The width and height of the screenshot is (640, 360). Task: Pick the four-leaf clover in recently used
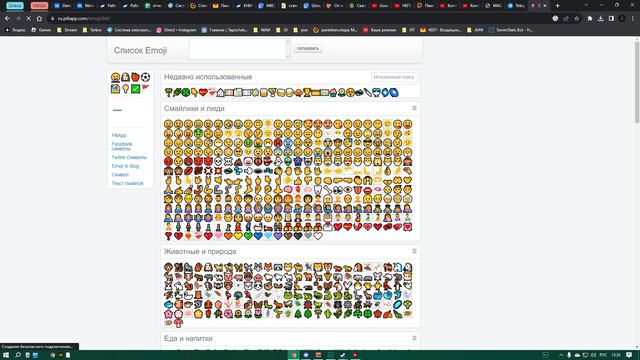(186, 92)
